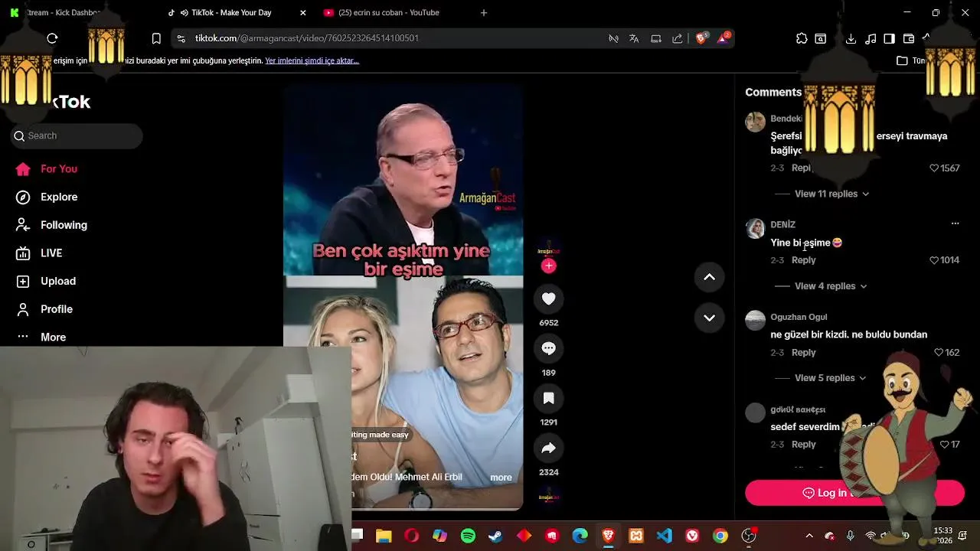Open Visual Studio Code from the taskbar
Viewport: 980px width, 551px height.
pyautogui.click(x=664, y=536)
